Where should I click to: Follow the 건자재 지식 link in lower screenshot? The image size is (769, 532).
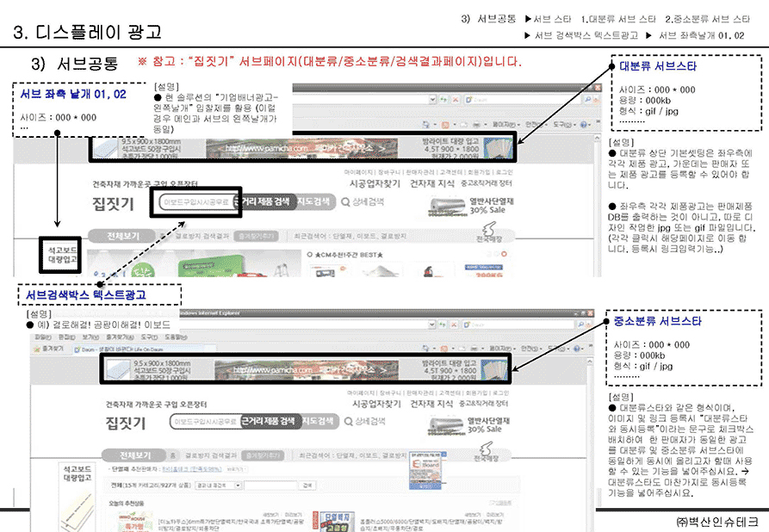tap(431, 403)
